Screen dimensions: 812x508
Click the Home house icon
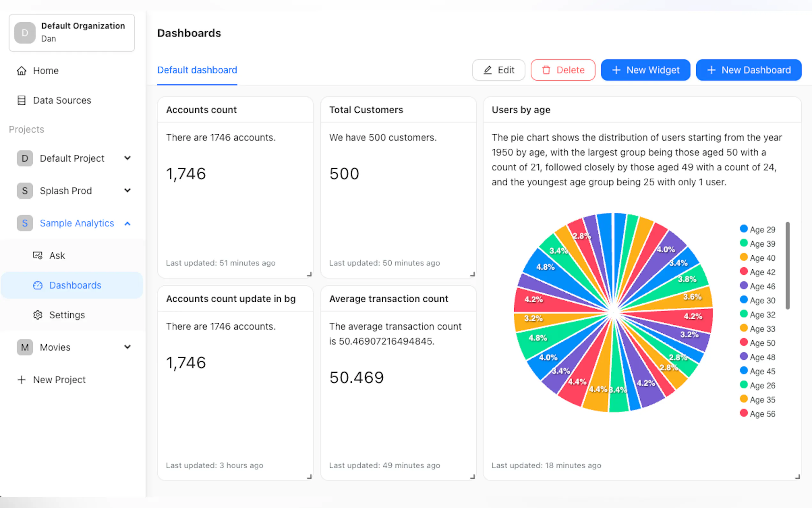(x=21, y=71)
